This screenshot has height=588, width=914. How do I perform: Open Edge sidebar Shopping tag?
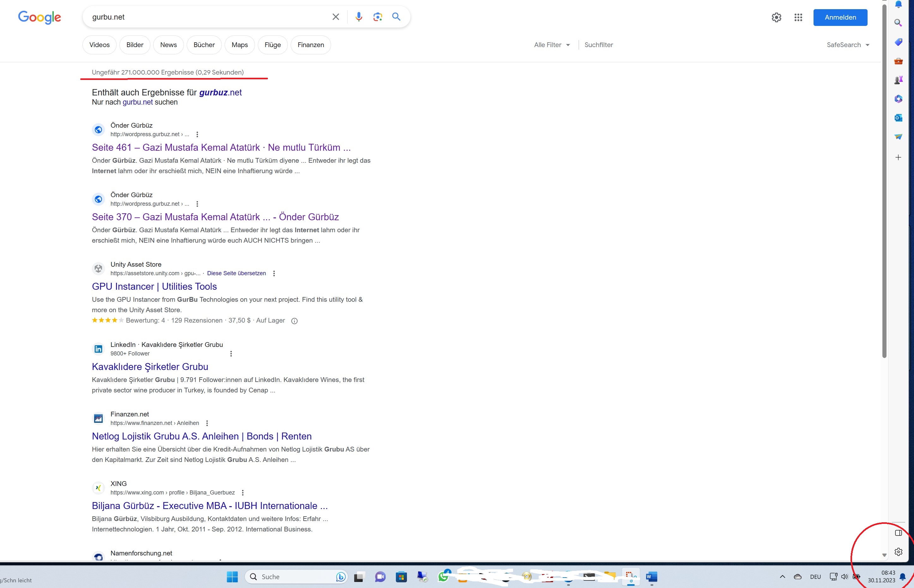pyautogui.click(x=898, y=42)
